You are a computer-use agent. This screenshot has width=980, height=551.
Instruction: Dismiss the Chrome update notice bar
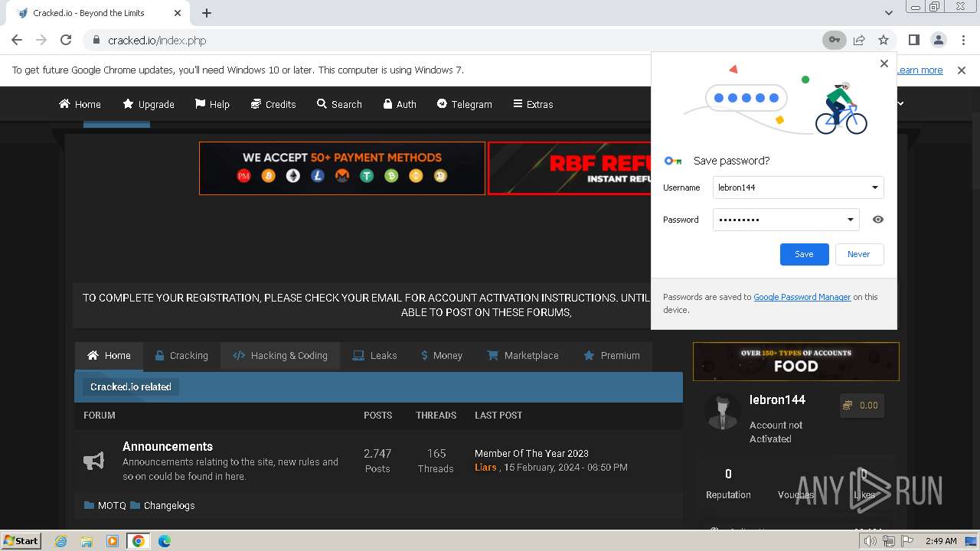(962, 70)
